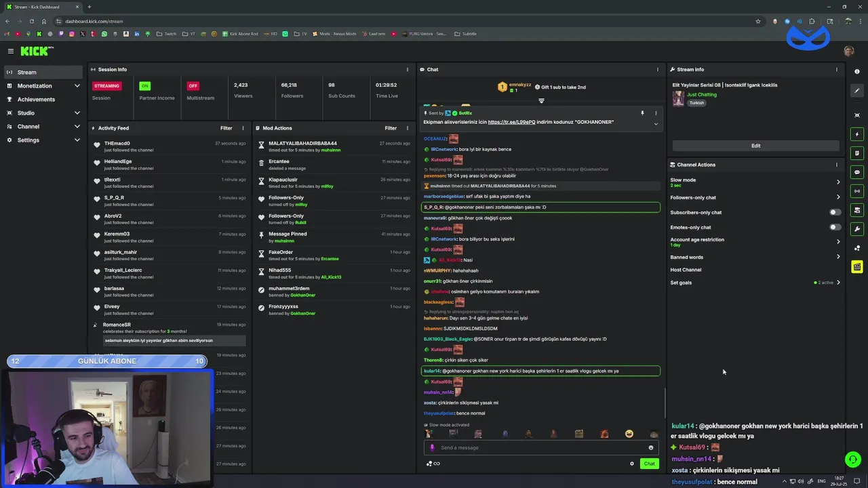Viewport: 868px width, 488px height.
Task: Open a new browser tab
Action: (89, 7)
